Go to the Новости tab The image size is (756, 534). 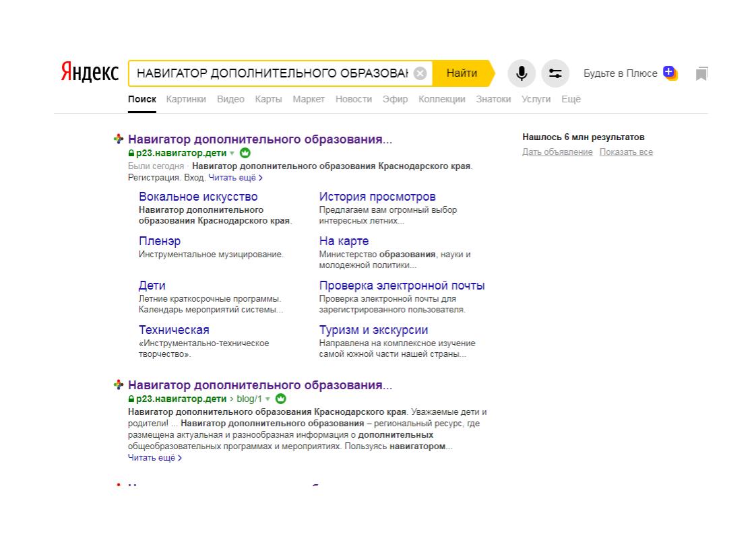[x=354, y=99]
